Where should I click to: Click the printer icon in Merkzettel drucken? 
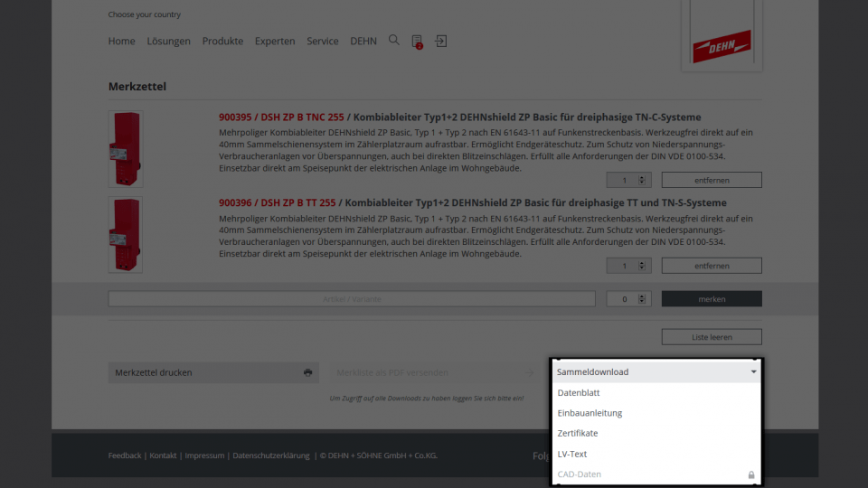point(307,372)
